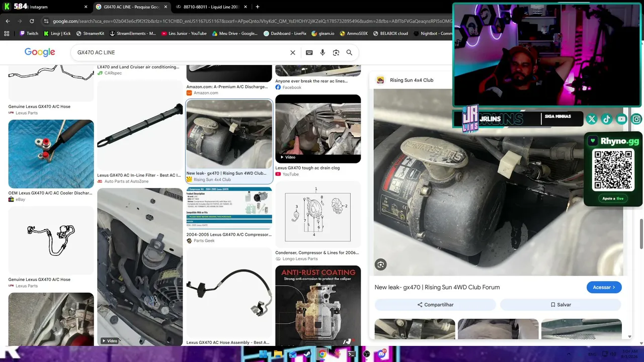Close the Instagram tab
Image resolution: width=644 pixels, height=362 pixels.
tap(86, 7)
